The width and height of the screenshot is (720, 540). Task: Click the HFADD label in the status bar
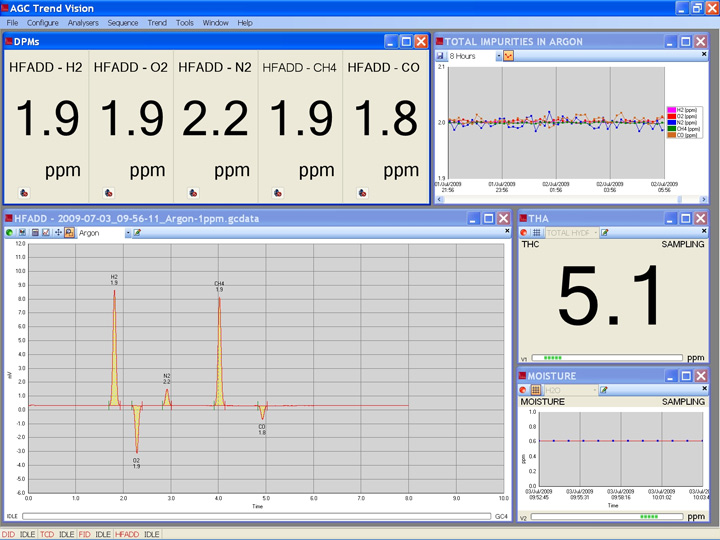click(x=127, y=535)
